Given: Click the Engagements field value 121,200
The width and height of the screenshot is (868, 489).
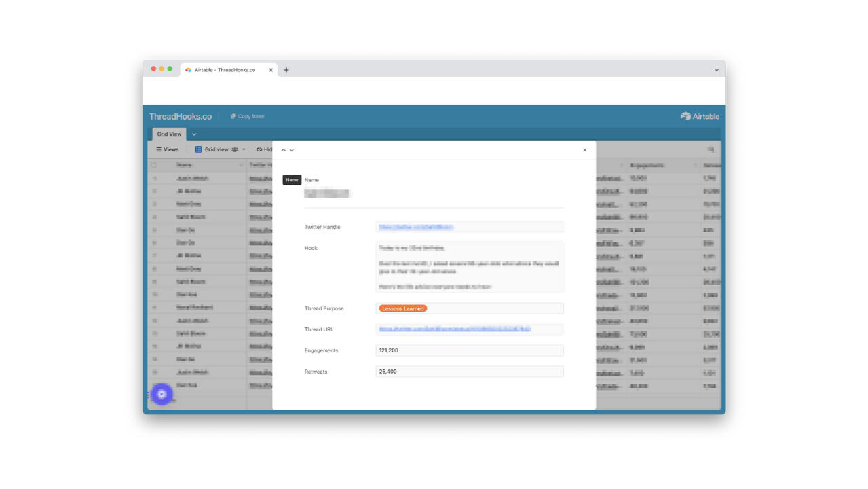Looking at the screenshot, I should (469, 350).
